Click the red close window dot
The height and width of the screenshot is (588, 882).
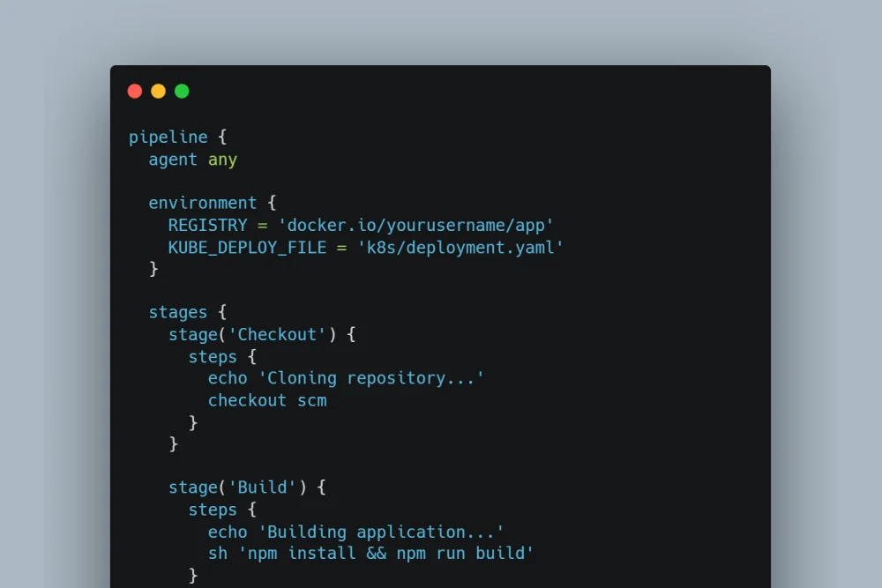pos(134,91)
